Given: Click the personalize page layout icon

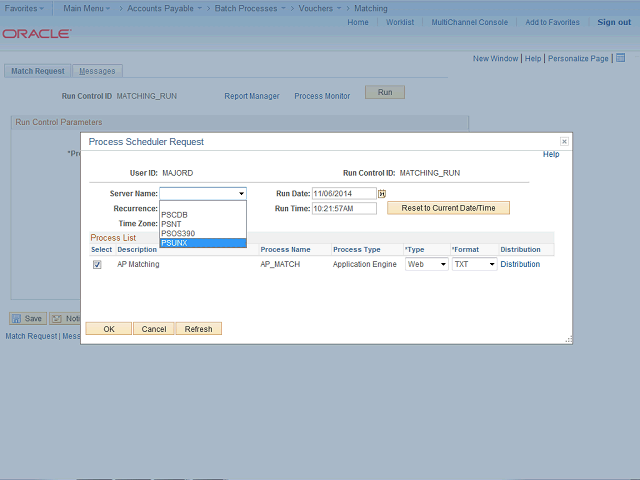Looking at the screenshot, I should [x=620, y=58].
